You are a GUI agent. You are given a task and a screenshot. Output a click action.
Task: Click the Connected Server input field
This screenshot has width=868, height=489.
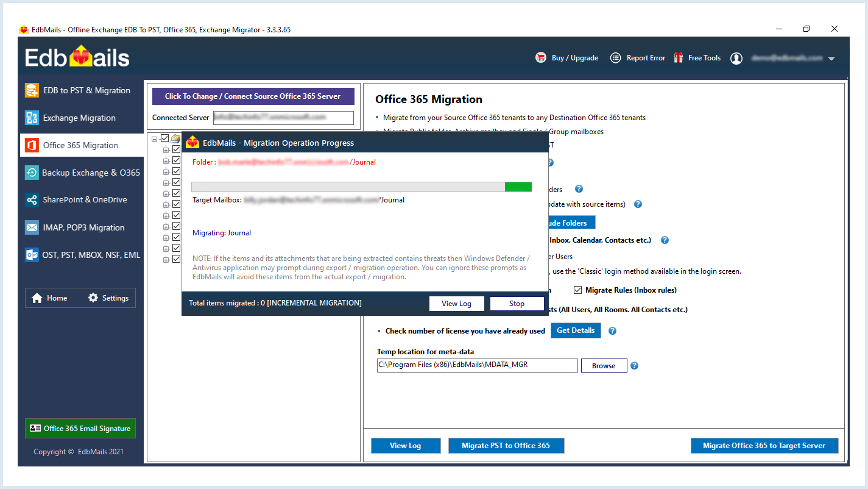click(283, 118)
